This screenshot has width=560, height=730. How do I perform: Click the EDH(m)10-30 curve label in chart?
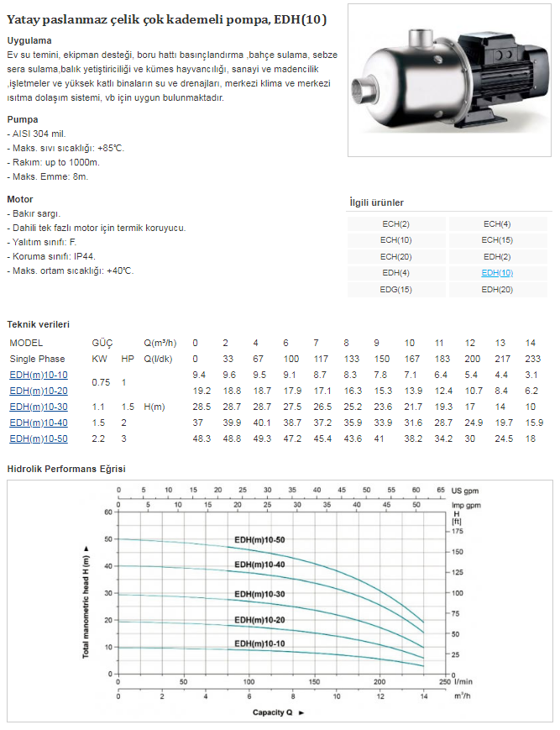[259, 595]
